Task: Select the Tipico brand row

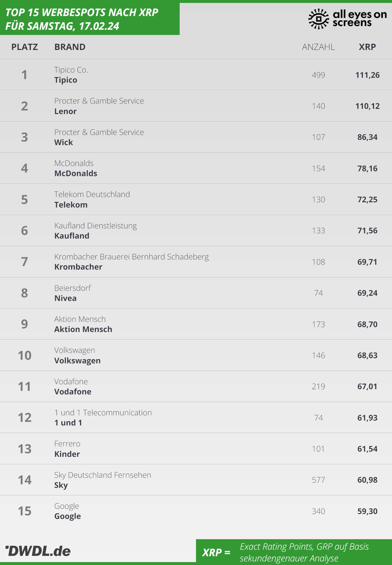Action: (196, 75)
